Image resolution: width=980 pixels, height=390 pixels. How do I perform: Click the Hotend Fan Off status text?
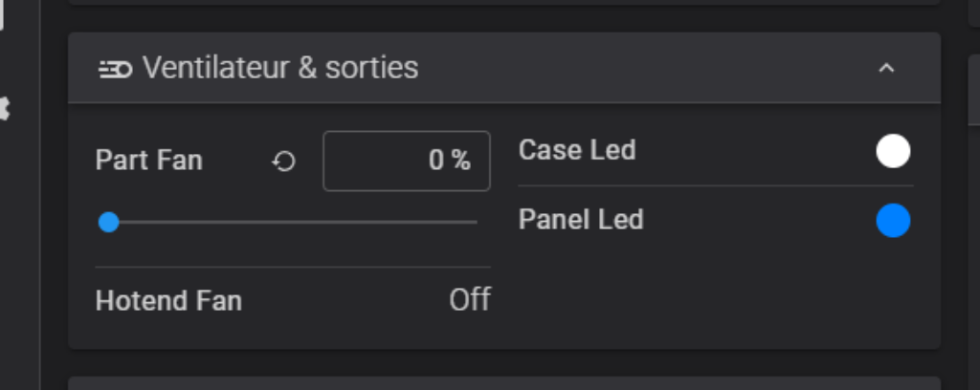[x=470, y=300]
